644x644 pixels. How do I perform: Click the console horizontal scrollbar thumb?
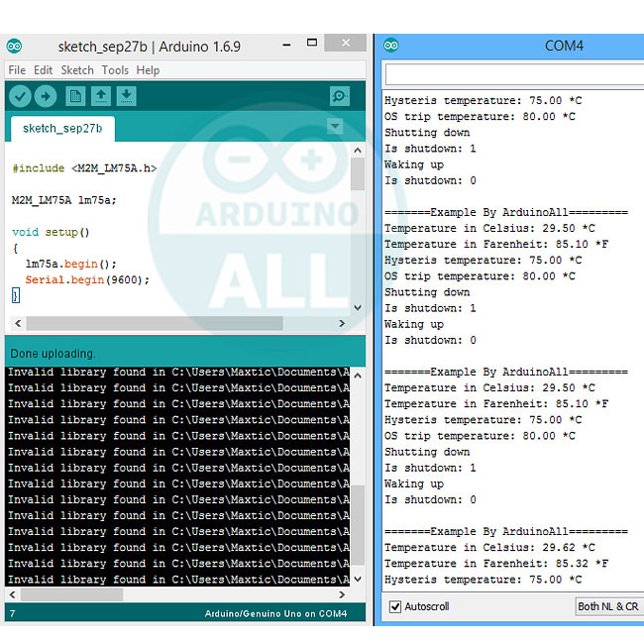71,594
